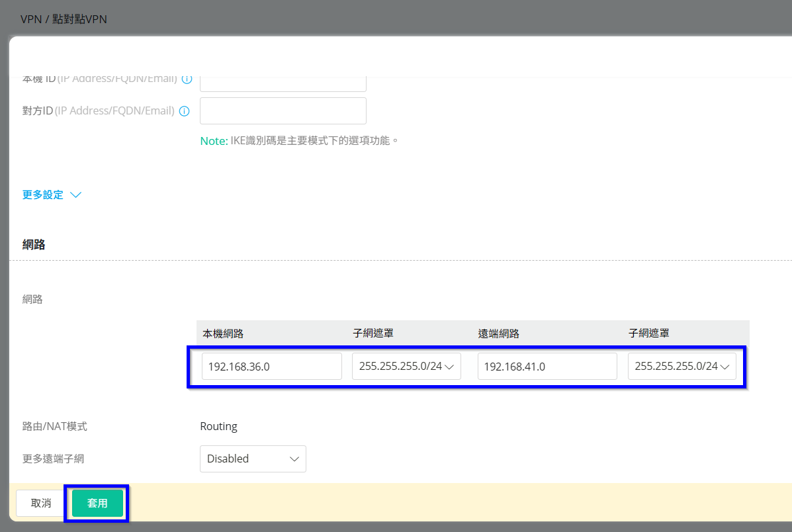Click the 本機網路 column header

click(x=223, y=333)
